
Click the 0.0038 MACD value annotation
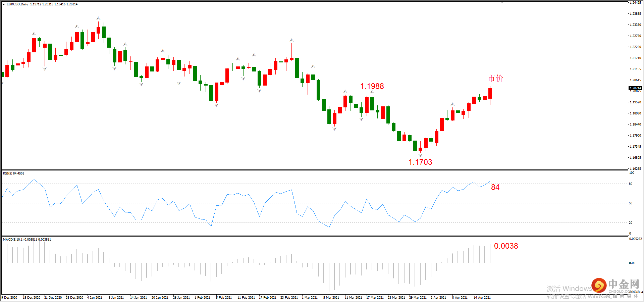pos(506,246)
